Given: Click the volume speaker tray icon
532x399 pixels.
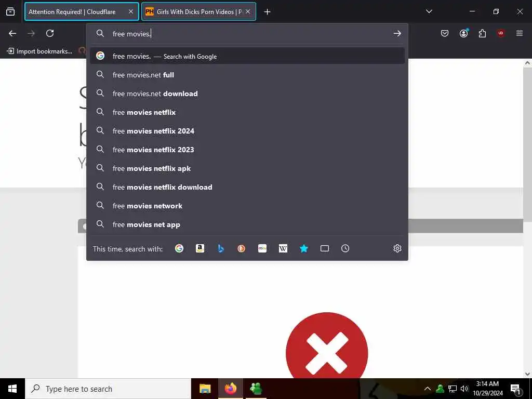Looking at the screenshot, I should pos(464,389).
